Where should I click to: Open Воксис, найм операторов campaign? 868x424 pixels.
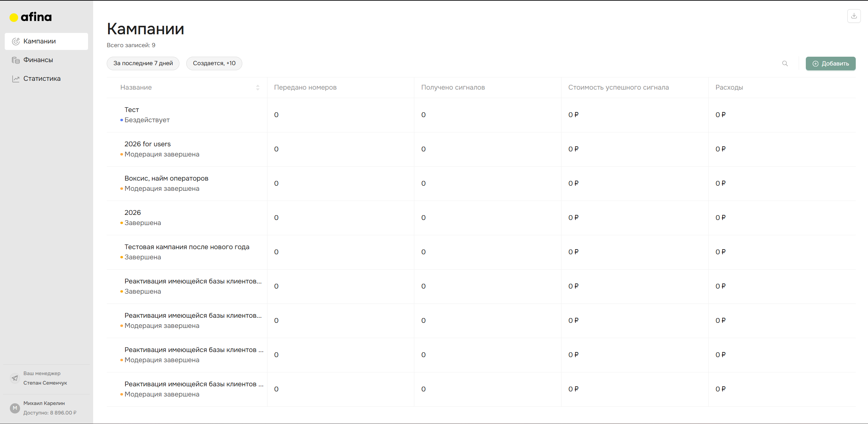click(166, 178)
